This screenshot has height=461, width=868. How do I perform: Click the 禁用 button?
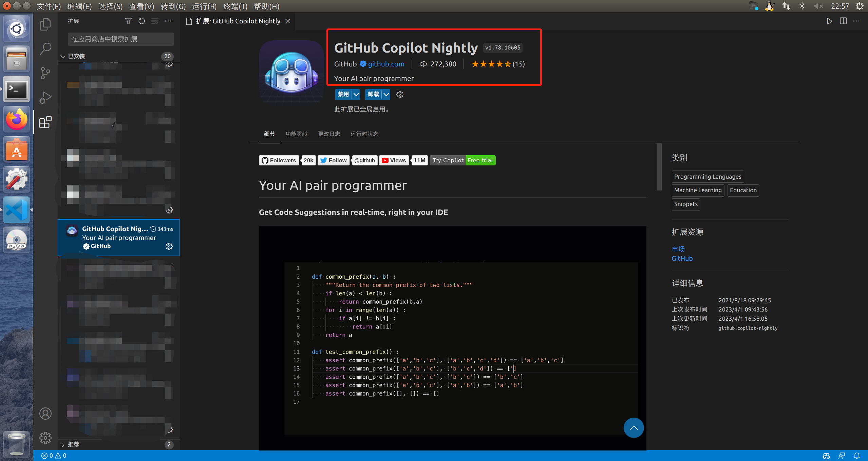tap(343, 95)
